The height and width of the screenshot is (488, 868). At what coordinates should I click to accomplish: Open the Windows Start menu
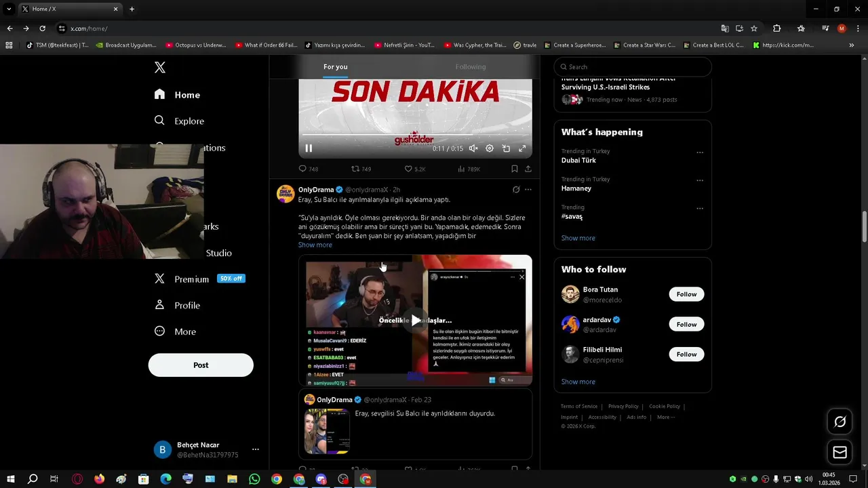pos(11,479)
